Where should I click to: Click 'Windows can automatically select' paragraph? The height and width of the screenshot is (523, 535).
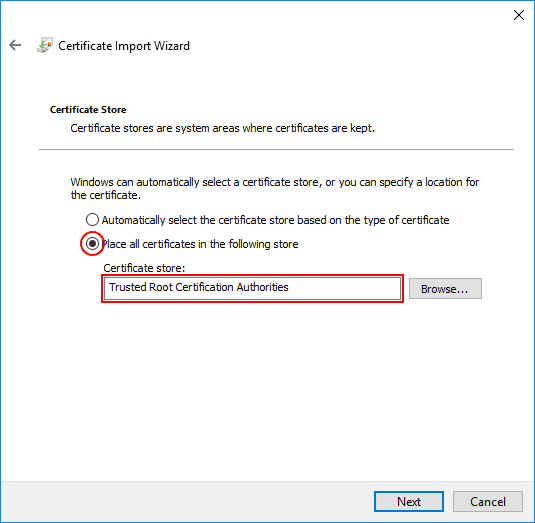275,188
